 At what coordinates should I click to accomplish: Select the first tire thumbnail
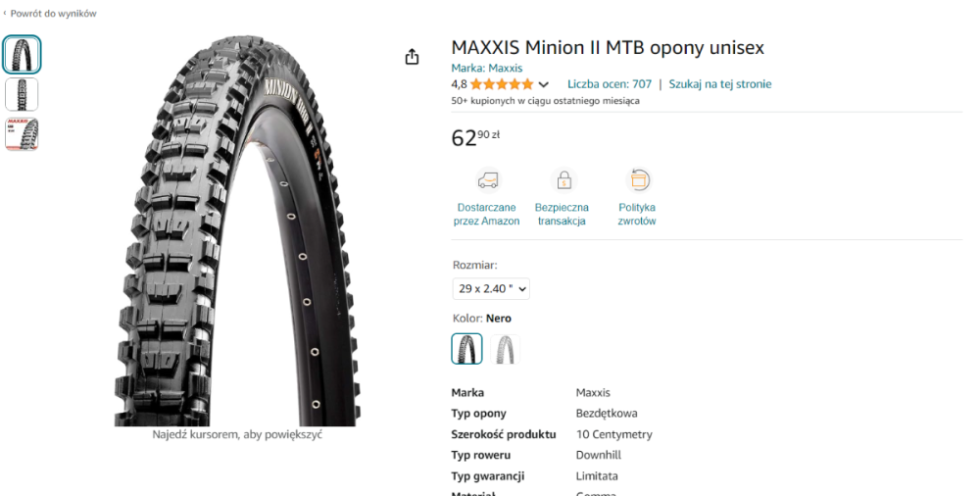(22, 55)
